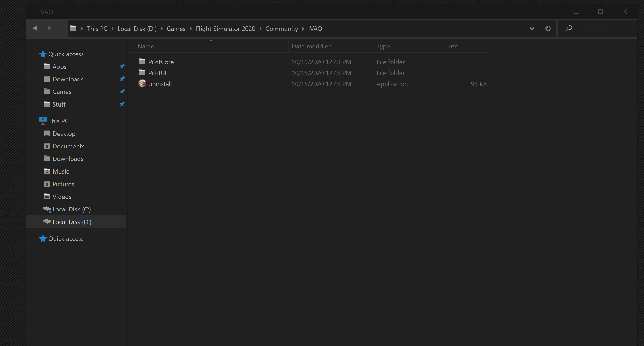This screenshot has width=644, height=346.
Task: Click the refresh button in address bar
Action: coord(548,29)
